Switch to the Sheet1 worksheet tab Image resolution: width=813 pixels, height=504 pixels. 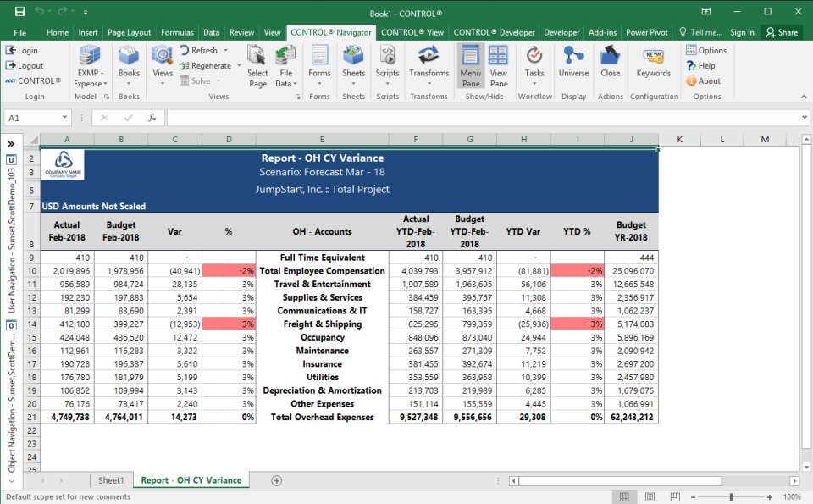110,480
